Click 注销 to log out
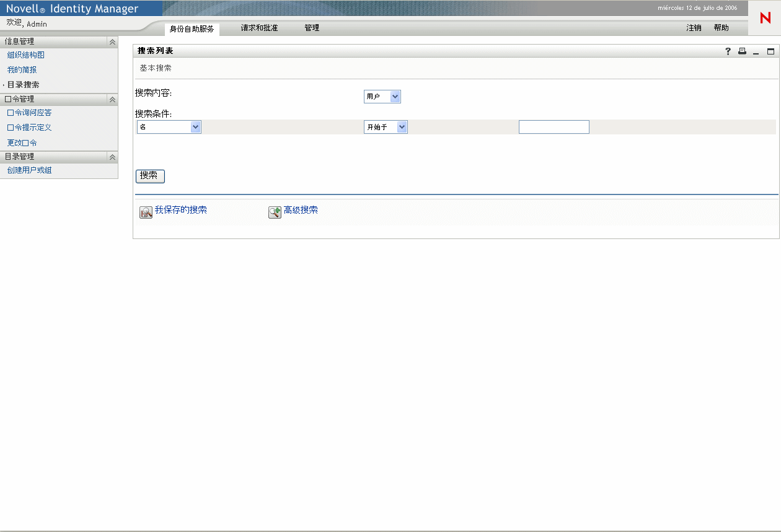Image resolution: width=781 pixels, height=532 pixels. click(693, 27)
